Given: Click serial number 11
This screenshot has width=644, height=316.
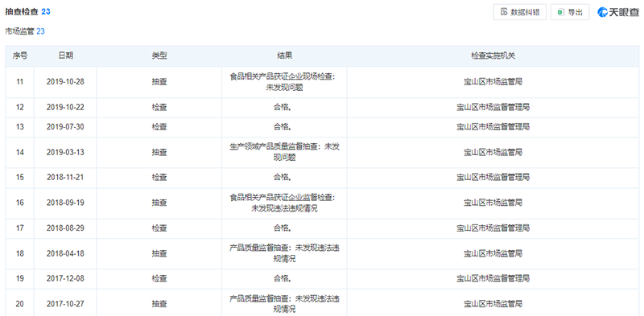Looking at the screenshot, I should point(19,82).
